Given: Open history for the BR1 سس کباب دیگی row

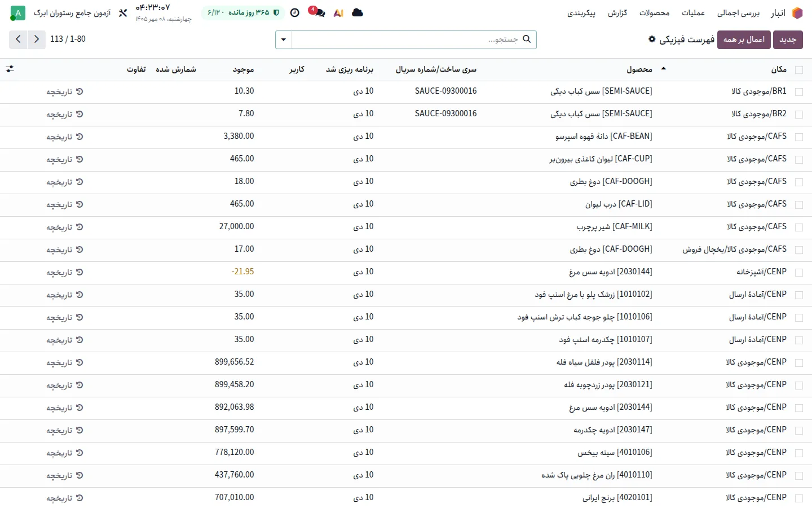Looking at the screenshot, I should point(65,92).
